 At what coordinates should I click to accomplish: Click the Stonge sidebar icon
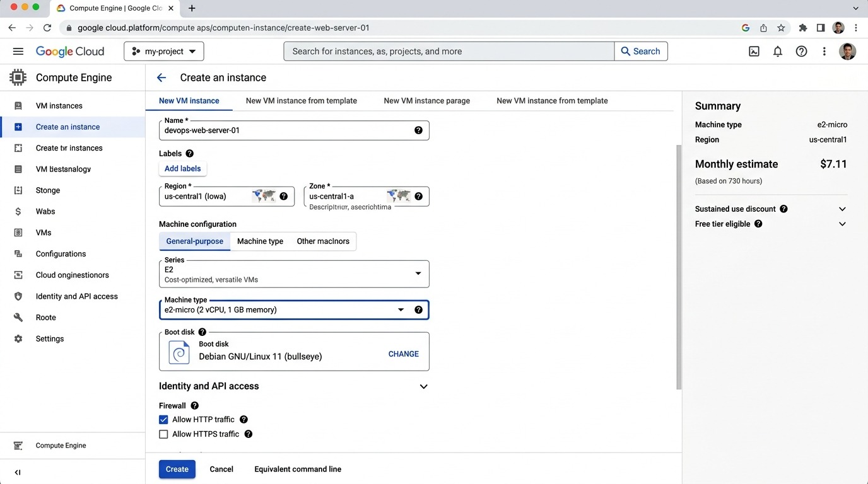[x=18, y=190]
